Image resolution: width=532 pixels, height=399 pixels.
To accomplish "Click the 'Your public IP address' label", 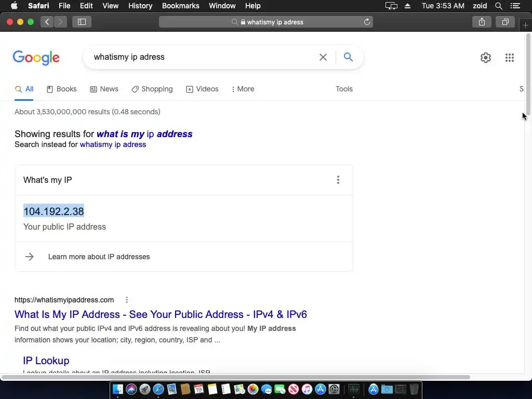I will (x=64, y=227).
